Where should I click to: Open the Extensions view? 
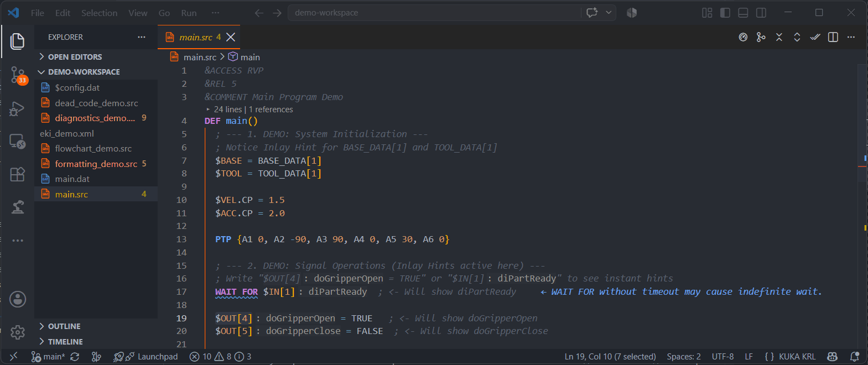tap(18, 174)
